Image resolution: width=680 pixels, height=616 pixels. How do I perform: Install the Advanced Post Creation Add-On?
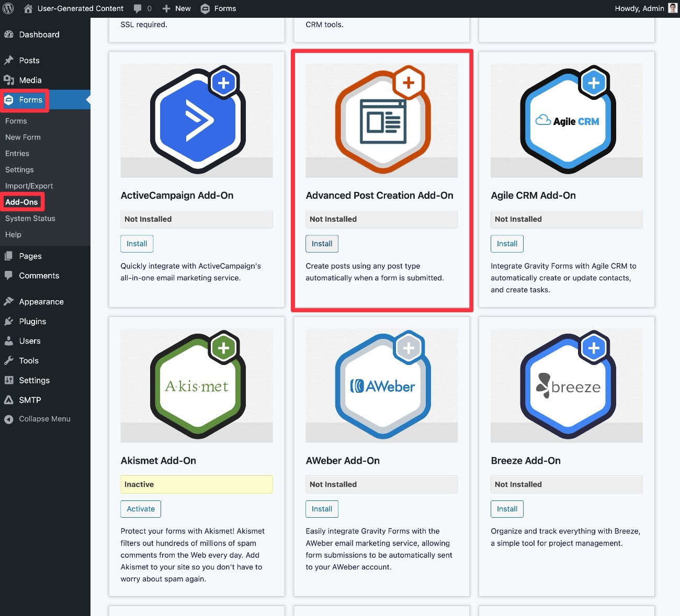(322, 244)
